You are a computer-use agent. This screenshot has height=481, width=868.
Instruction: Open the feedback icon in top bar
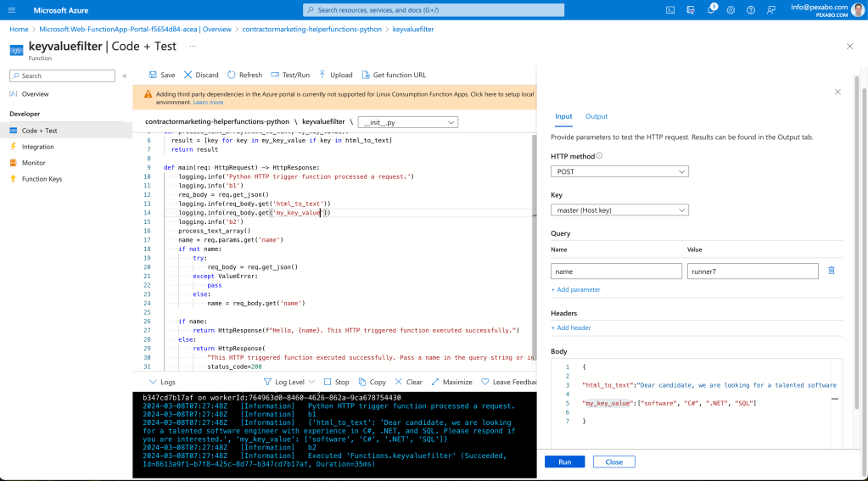click(x=770, y=10)
